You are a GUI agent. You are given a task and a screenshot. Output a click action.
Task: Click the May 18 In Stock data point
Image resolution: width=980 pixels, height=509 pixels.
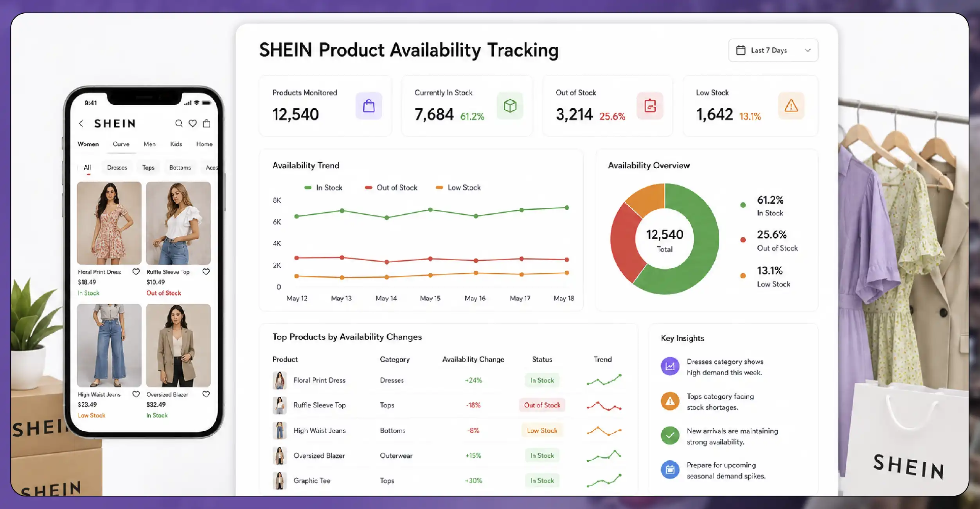pos(567,208)
